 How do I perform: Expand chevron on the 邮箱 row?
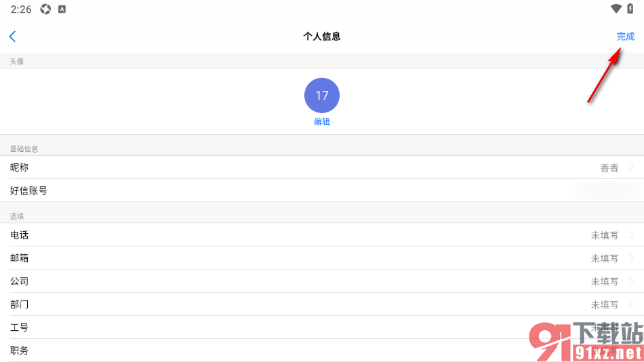pyautogui.click(x=631, y=258)
